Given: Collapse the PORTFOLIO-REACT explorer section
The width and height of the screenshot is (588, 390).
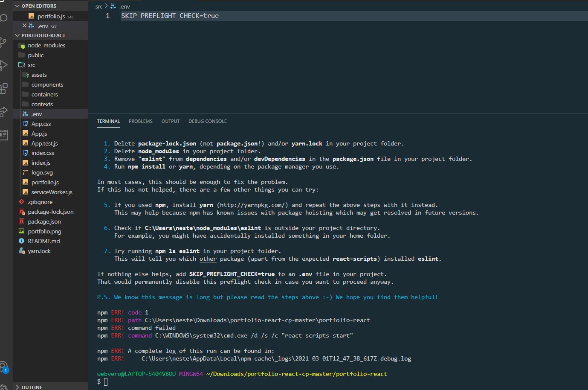Looking at the screenshot, I should [x=50, y=35].
